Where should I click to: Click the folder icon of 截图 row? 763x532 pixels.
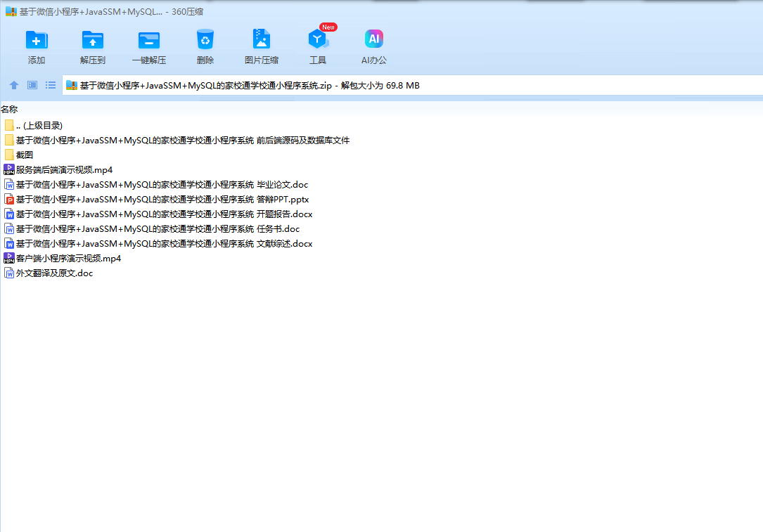9,155
